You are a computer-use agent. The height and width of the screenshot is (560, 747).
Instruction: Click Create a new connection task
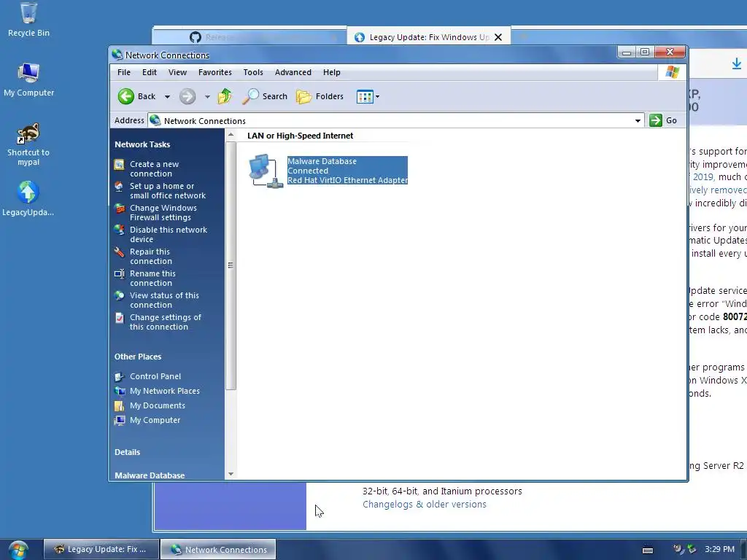pyautogui.click(x=155, y=168)
